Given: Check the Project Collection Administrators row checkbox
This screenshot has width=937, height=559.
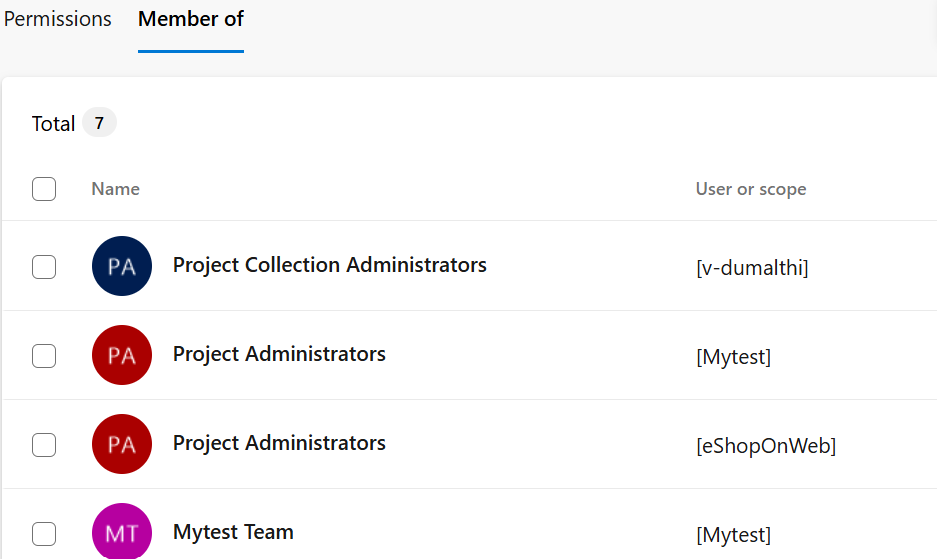Looking at the screenshot, I should [44, 267].
